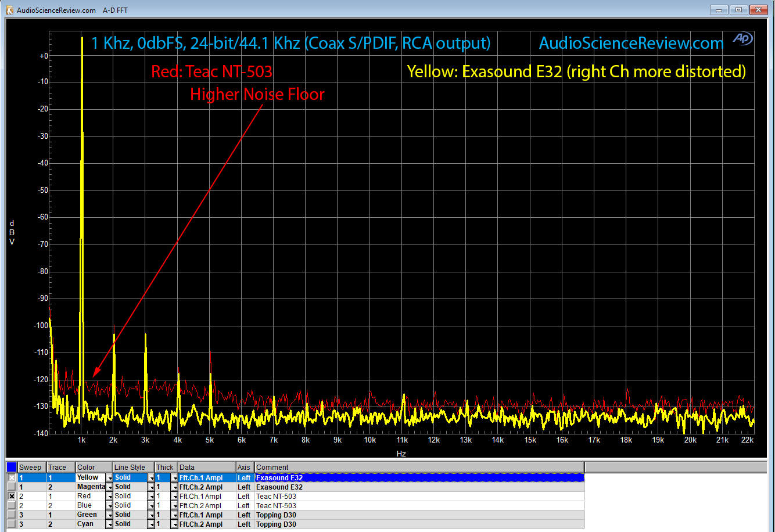Click the 'Magenta' color name cell
Viewport: 775px width, 532px height.
point(90,487)
